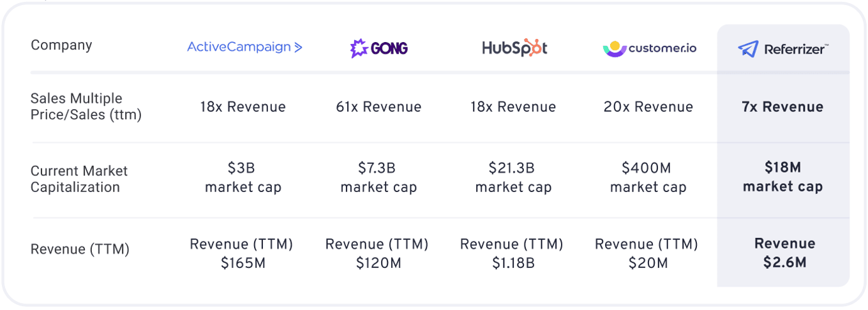
Task: Select the Sales Multiple Price/Sales label
Action: point(86,107)
